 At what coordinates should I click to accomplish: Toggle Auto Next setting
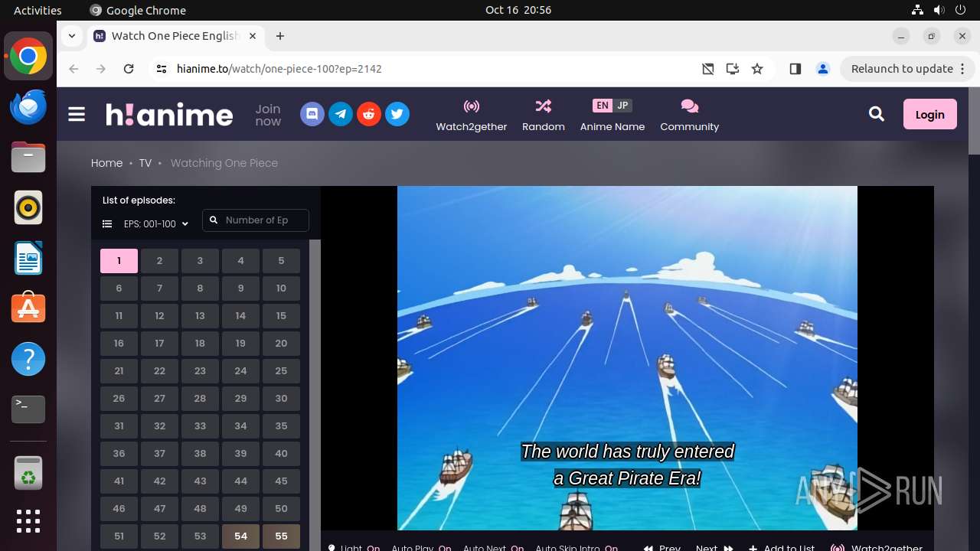coord(493,548)
